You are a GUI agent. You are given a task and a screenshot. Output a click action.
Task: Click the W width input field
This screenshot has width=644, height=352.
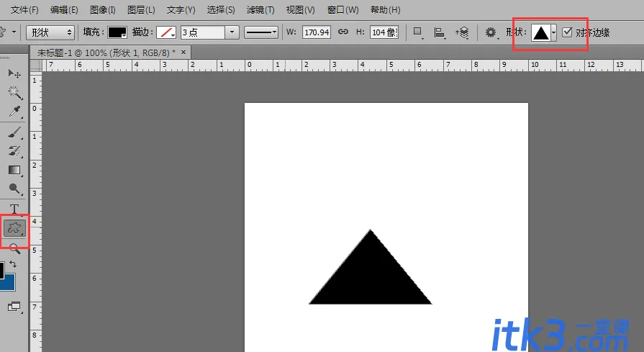click(x=317, y=32)
